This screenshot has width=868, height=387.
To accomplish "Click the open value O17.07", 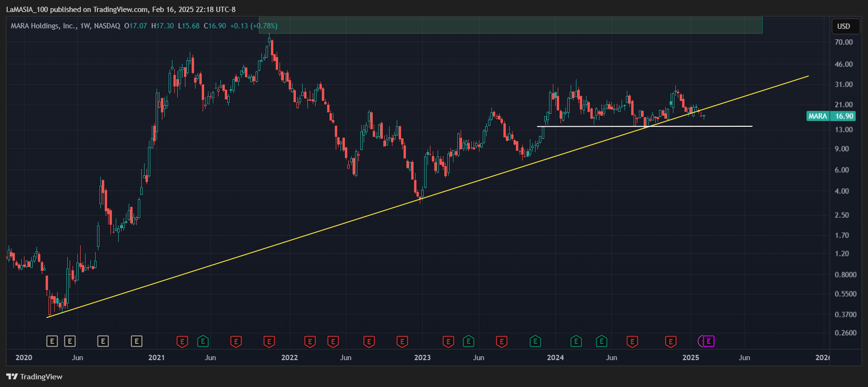I will pos(135,26).
